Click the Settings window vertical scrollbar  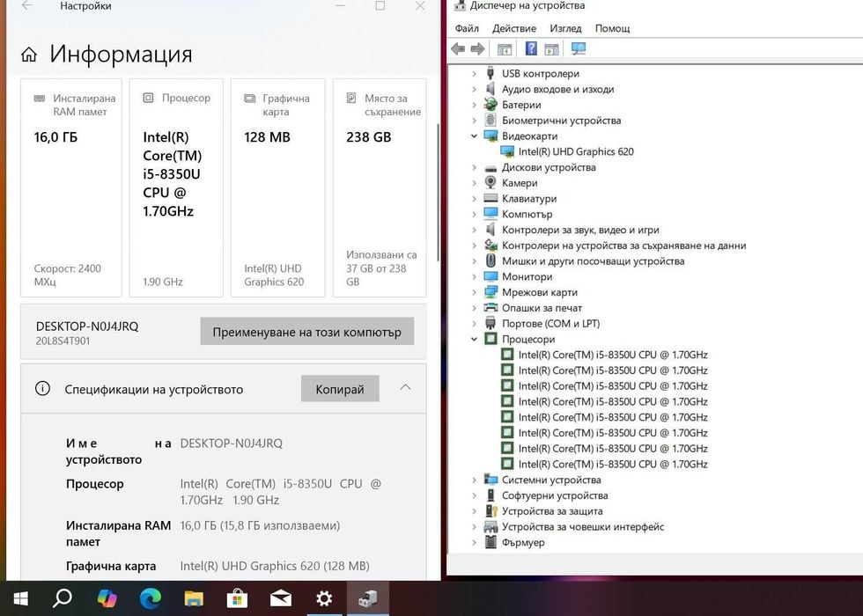pos(439,192)
